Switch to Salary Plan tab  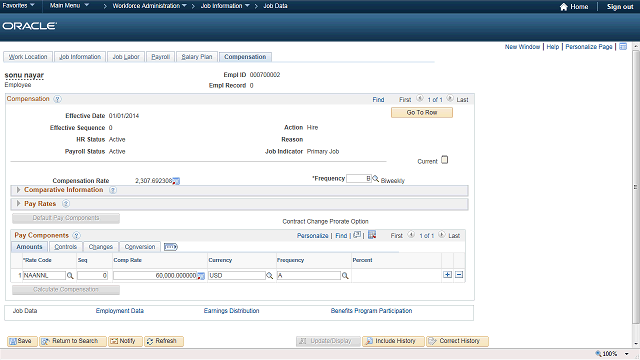[x=196, y=57]
